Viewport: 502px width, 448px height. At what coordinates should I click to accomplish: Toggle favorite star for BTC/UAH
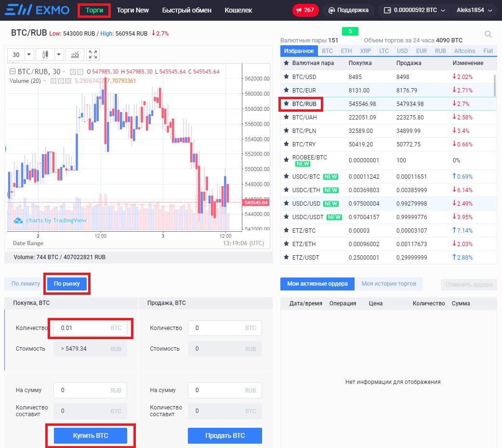pos(286,117)
